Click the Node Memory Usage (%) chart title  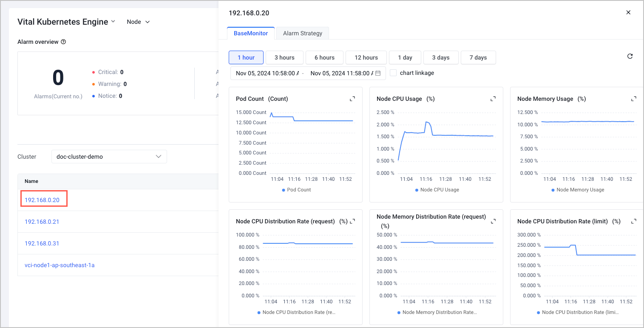tap(551, 99)
